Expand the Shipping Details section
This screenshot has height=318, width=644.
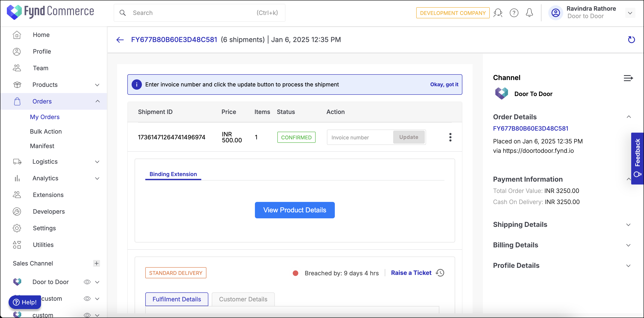pos(628,225)
